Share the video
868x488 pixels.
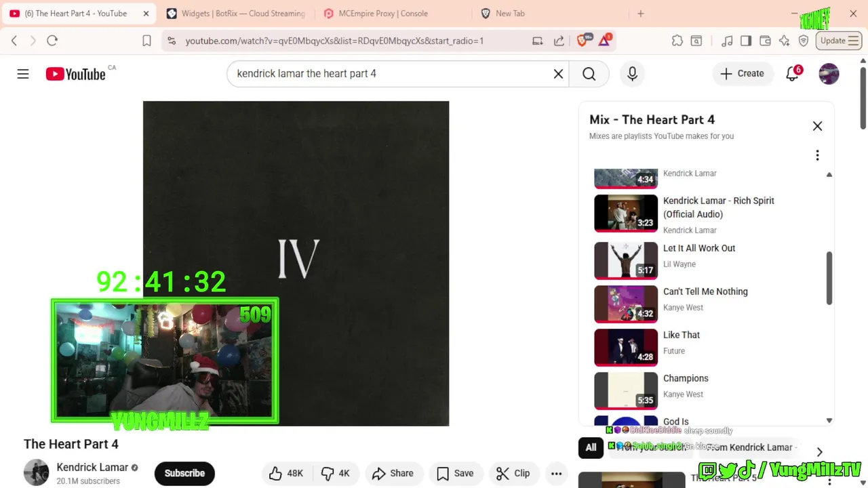tap(393, 473)
